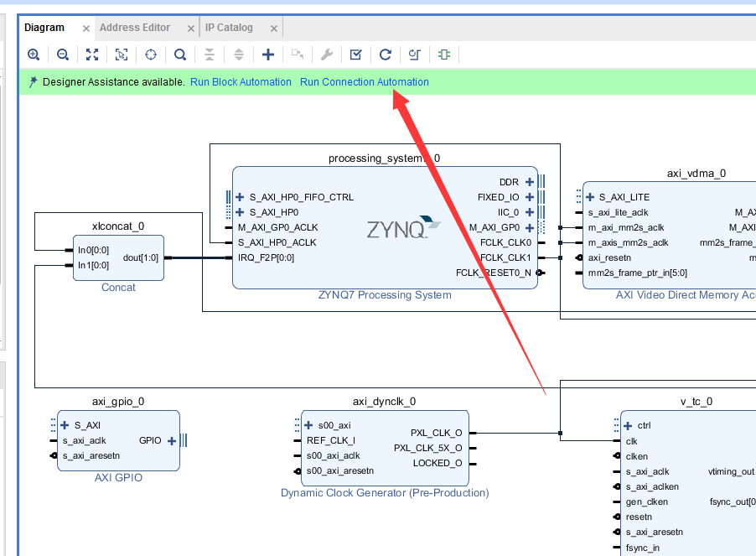The image size is (756, 556).
Task: Click the Zoom Out toolbar icon
Action: (63, 55)
